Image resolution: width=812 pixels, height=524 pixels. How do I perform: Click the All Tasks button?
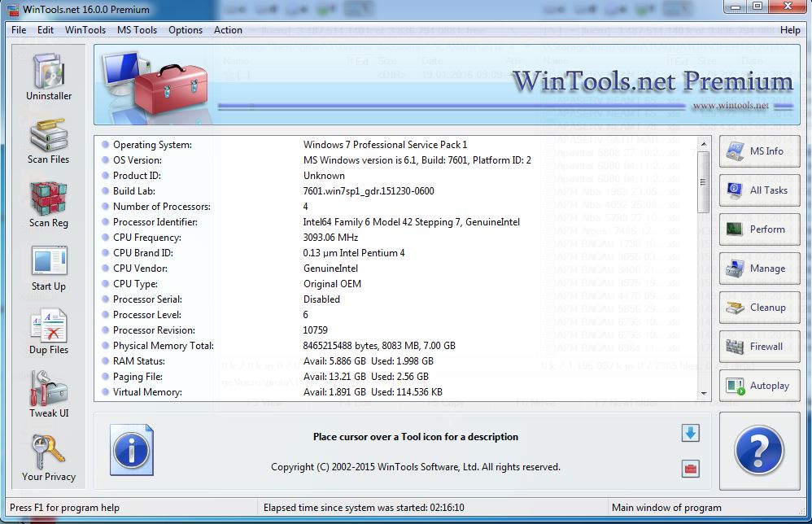pyautogui.click(x=759, y=190)
